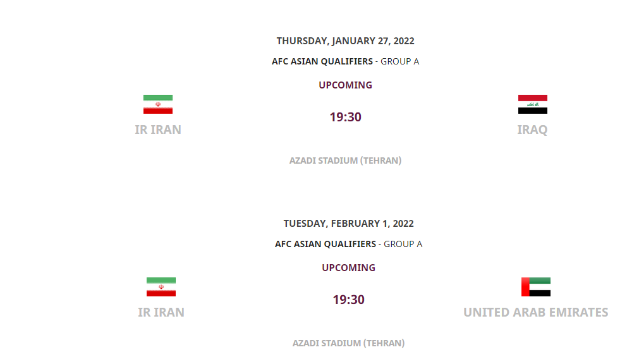Click the 19:30 kickoff time for UAE match

pyautogui.click(x=349, y=299)
